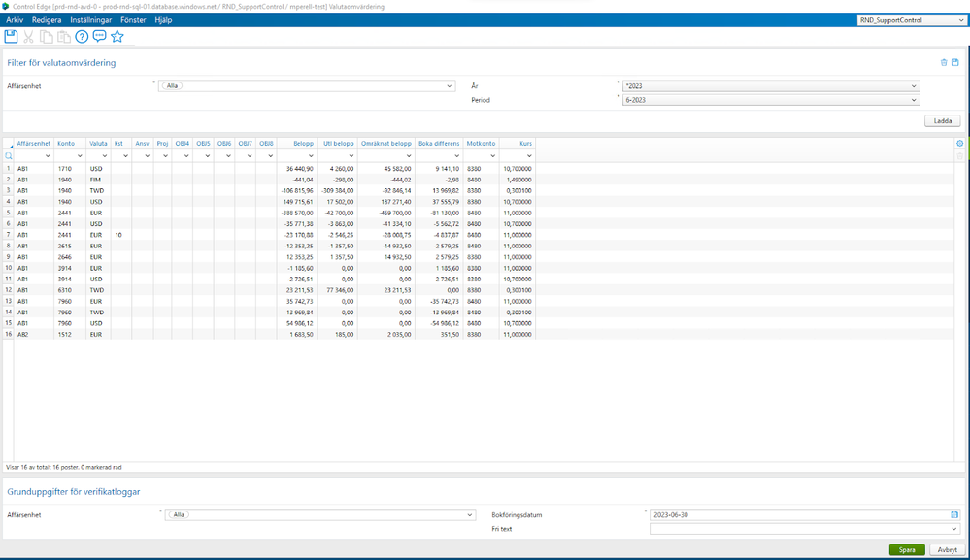The image size is (970, 560).
Task: Open the Belopp column filter dropdown
Action: coord(311,156)
